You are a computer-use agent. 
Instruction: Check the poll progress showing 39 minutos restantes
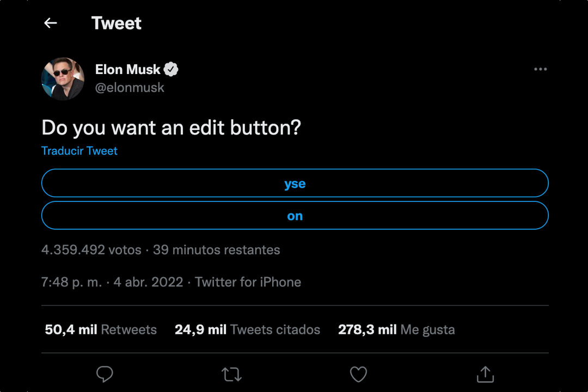click(x=216, y=250)
